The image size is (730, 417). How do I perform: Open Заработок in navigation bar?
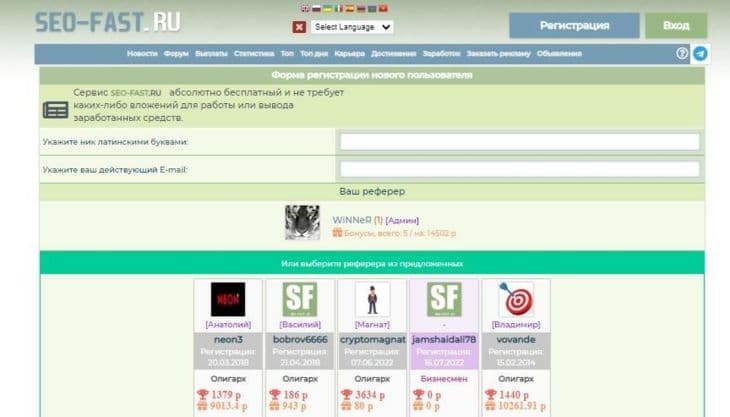[x=441, y=54]
